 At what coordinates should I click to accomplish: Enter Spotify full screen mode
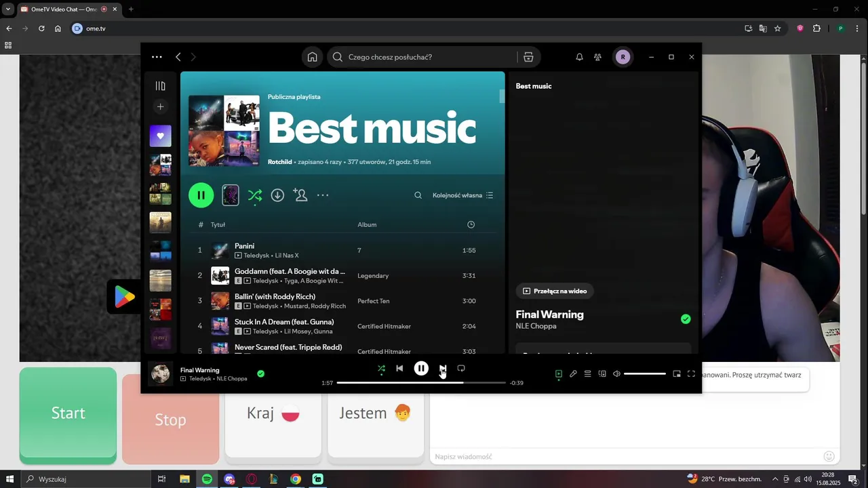(691, 373)
